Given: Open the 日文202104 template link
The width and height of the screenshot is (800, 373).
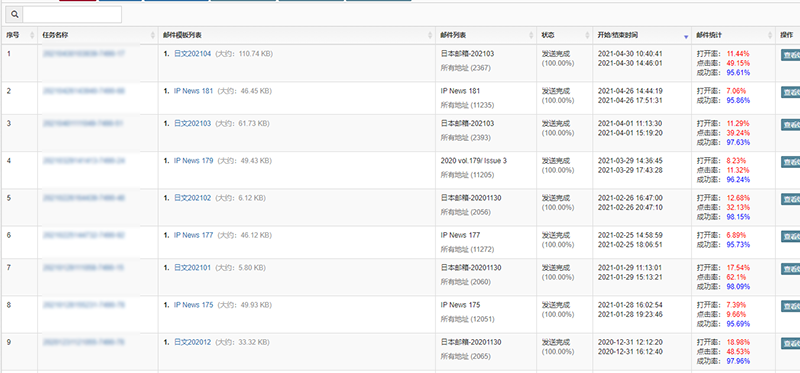Looking at the screenshot, I should pyautogui.click(x=192, y=54).
